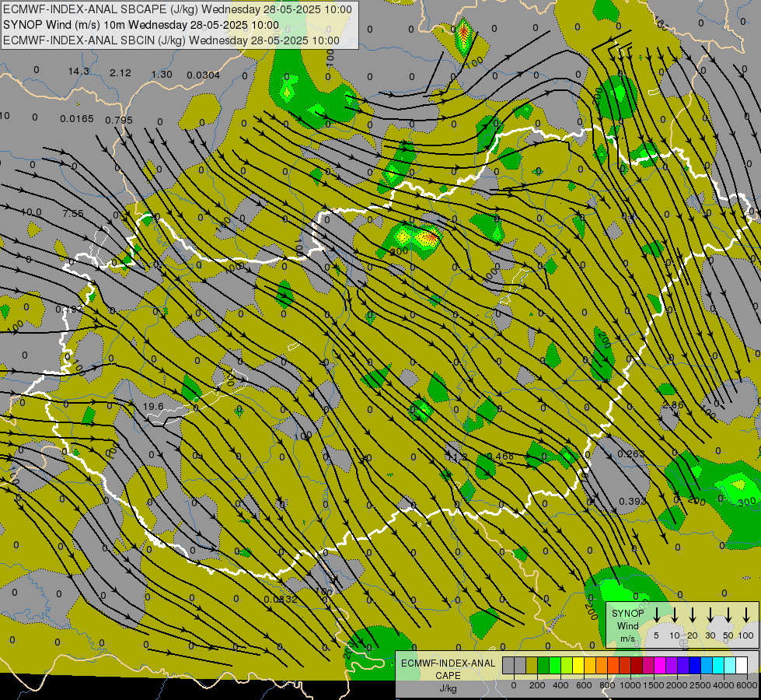This screenshot has height=700, width=761.
Task: Click the 5 m/s wind arrow in the legend
Action: [656, 614]
